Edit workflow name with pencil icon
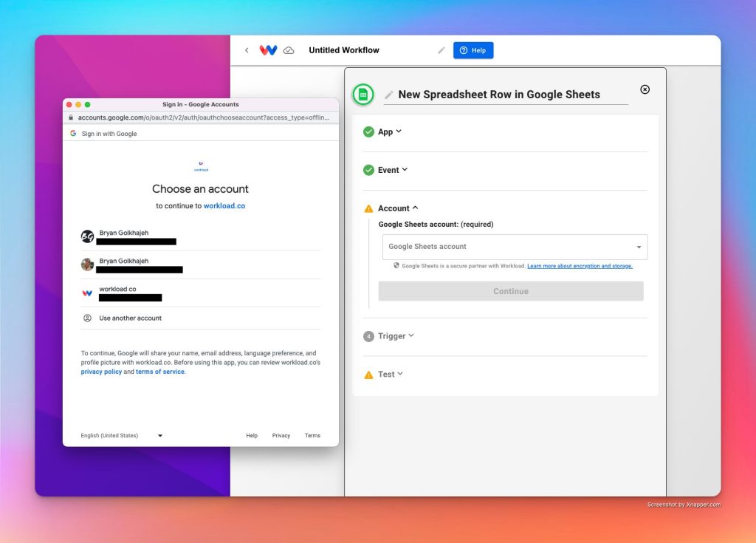Screen dimensions: 756x543 point(441,50)
